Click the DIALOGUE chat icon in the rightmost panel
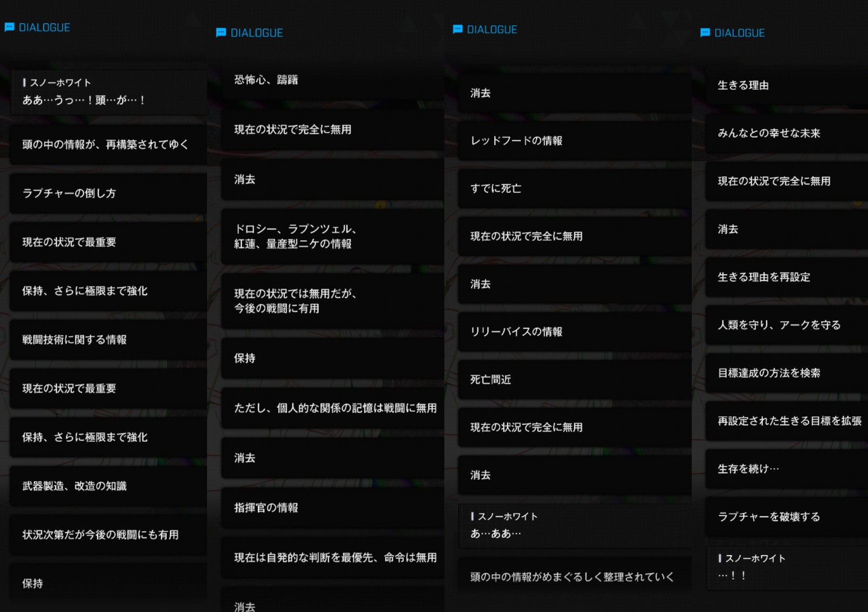 tap(705, 33)
